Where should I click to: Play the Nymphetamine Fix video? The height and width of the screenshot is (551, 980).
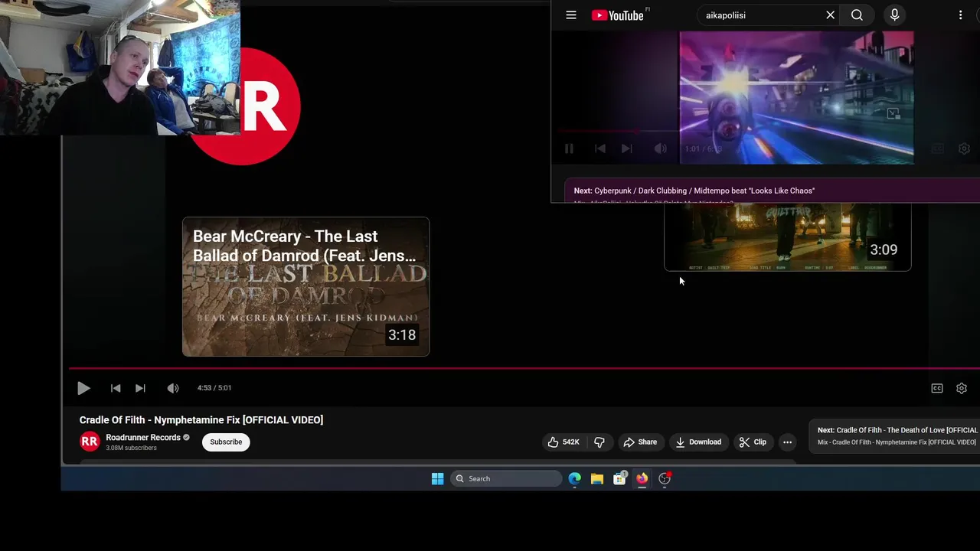coord(83,388)
